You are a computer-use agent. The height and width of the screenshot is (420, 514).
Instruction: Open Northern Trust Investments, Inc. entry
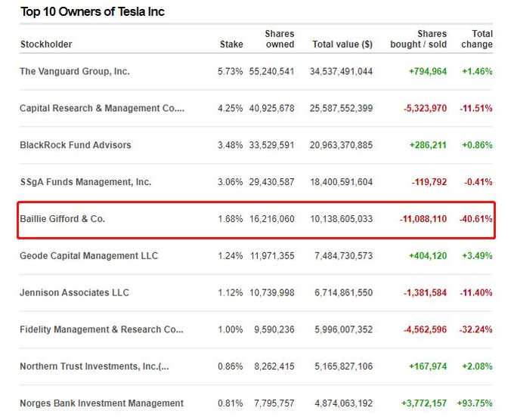[94, 366]
